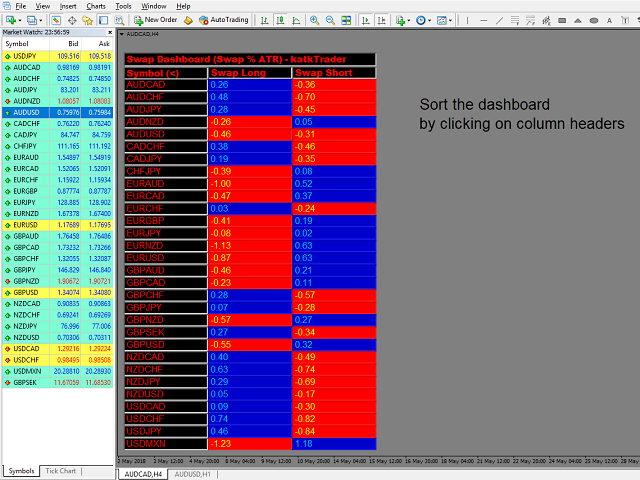Open the Templates icon

coord(442,20)
